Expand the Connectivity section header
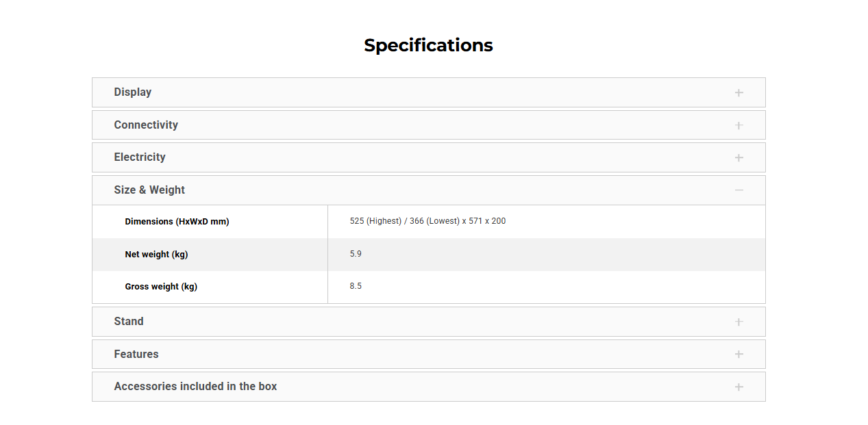 [x=146, y=125]
